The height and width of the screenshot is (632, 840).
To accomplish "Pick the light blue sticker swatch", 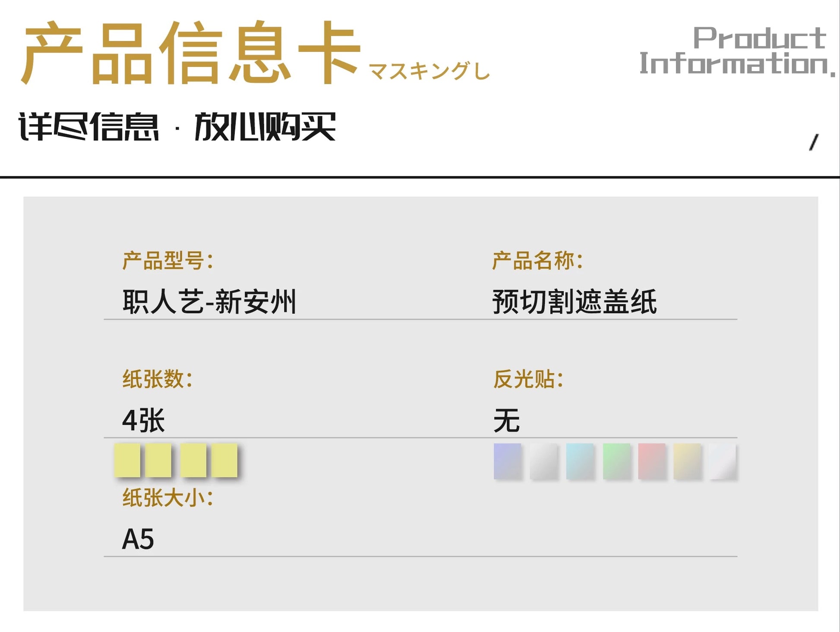I will [x=580, y=461].
